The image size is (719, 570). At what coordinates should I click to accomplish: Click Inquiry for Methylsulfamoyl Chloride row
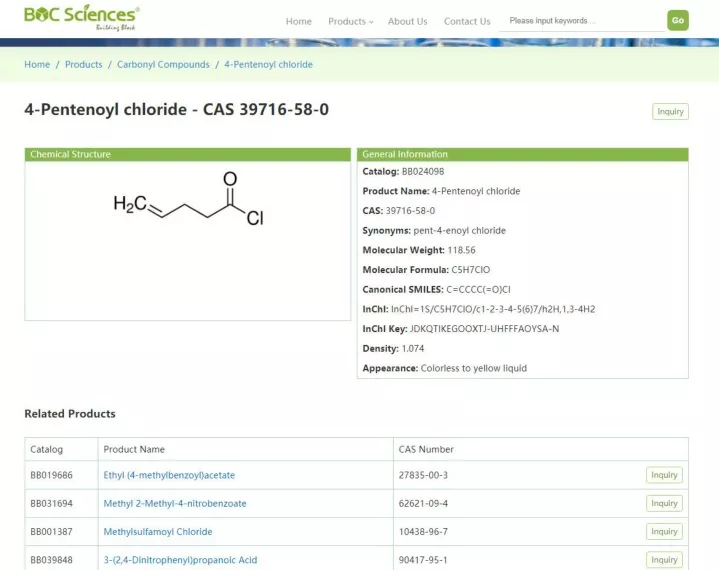pos(664,531)
